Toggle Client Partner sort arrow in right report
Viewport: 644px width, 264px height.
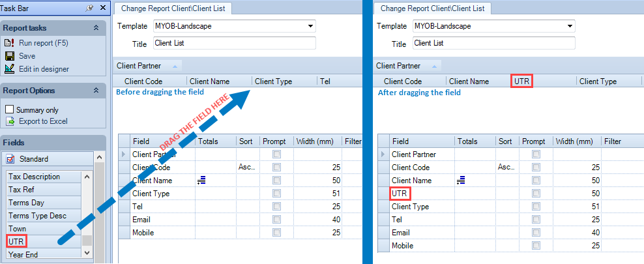tap(435, 66)
